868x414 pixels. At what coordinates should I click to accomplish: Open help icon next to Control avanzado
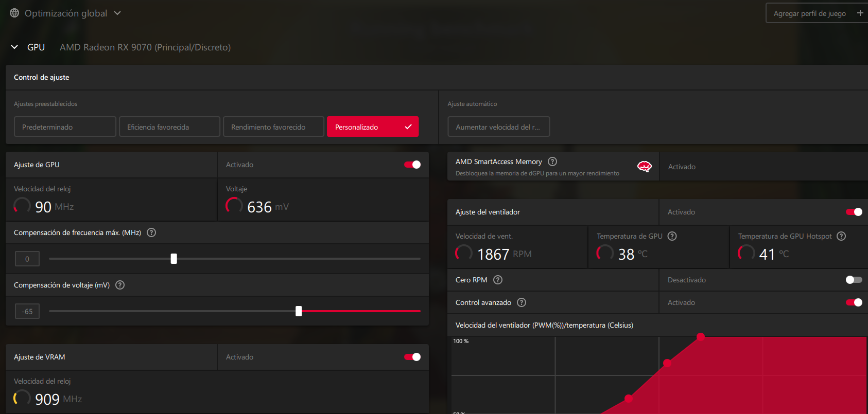click(x=522, y=302)
